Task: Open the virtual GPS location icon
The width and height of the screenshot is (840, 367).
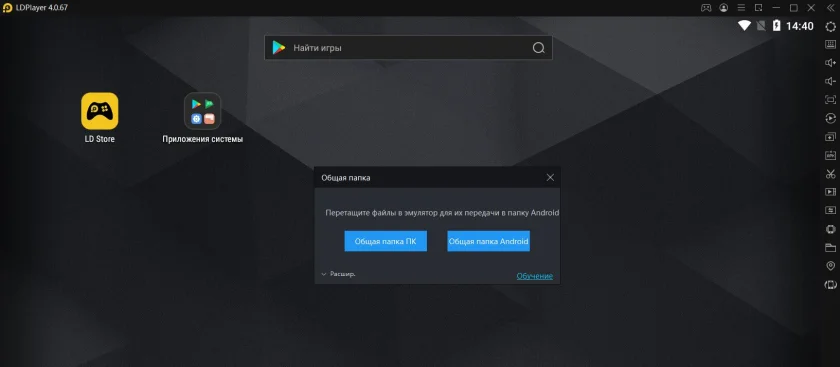Action: click(x=830, y=266)
